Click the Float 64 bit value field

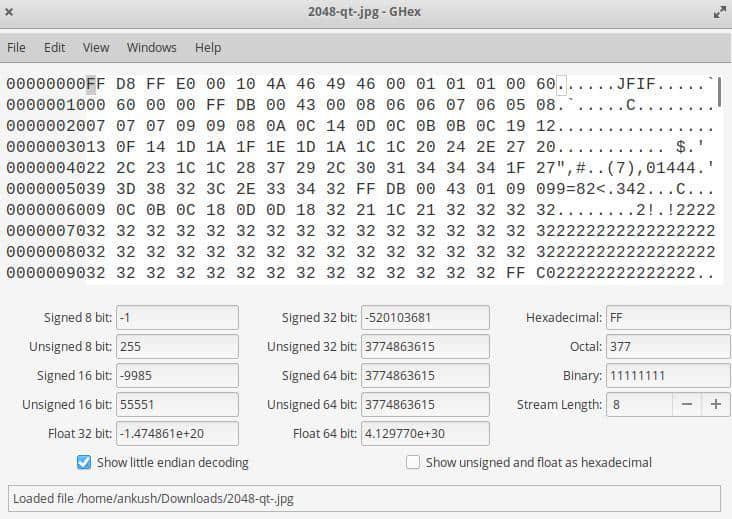(x=424, y=434)
